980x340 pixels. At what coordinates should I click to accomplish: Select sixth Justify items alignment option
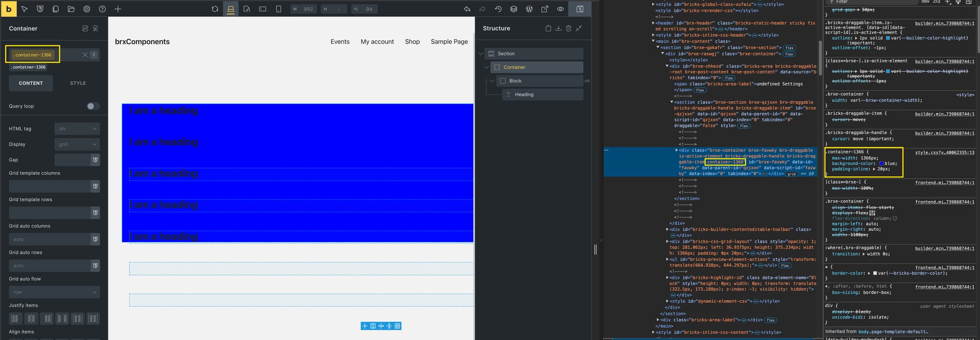pyautogui.click(x=93, y=319)
